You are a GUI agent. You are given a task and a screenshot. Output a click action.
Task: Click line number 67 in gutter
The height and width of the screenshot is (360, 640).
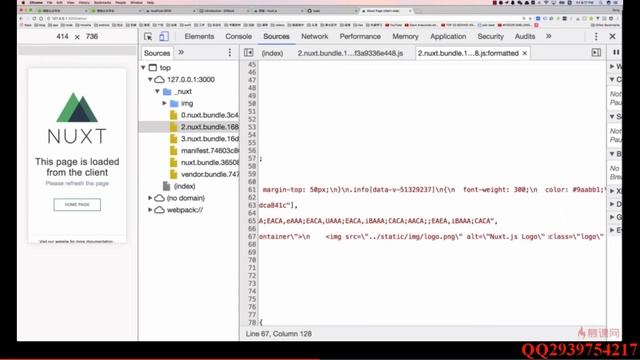click(x=251, y=236)
